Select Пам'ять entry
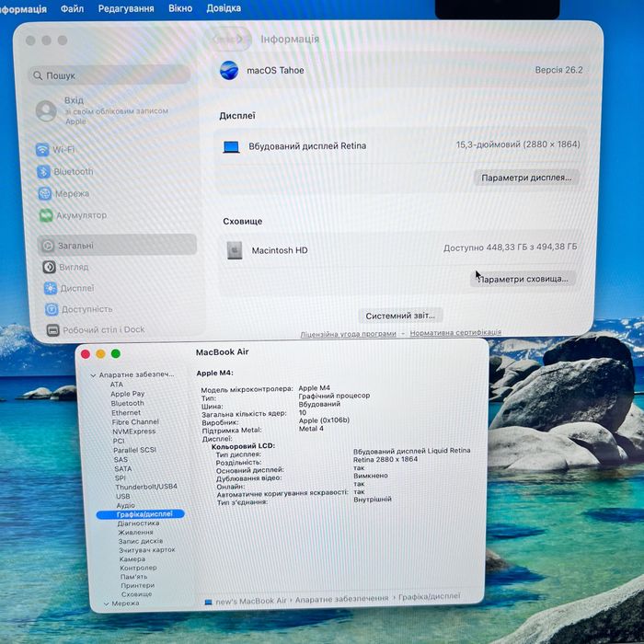The height and width of the screenshot is (644, 644). (x=134, y=577)
